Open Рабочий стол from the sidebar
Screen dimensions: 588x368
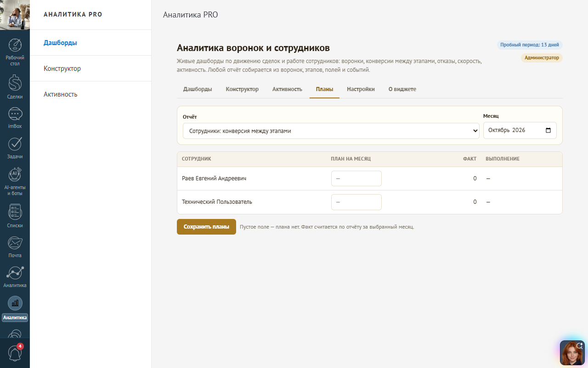15,52
